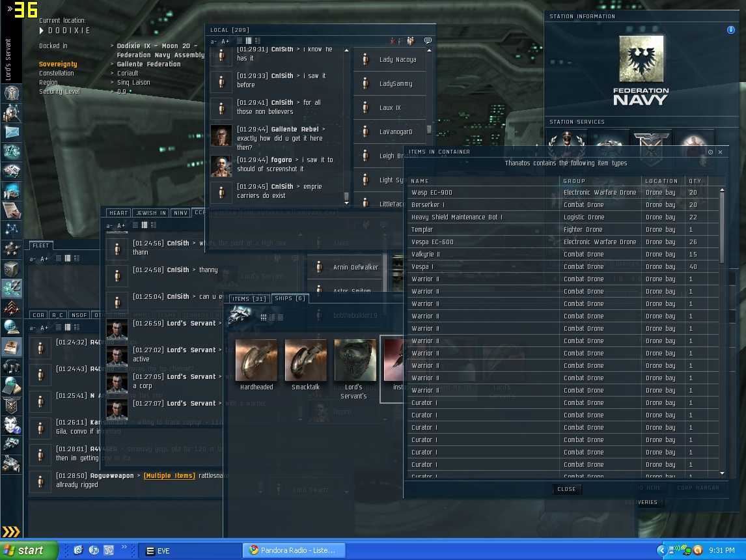The image size is (746, 560).
Task: Open People and Places sidebar icon
Action: pos(12,112)
